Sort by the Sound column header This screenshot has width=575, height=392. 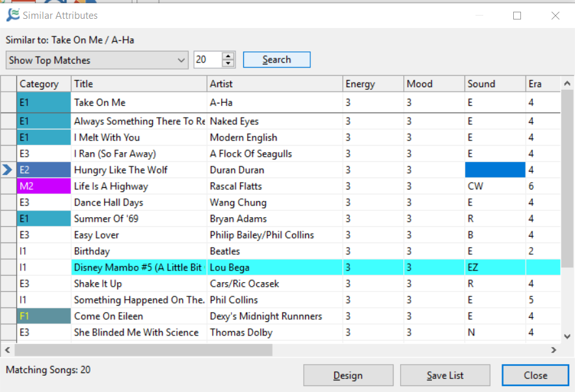(495, 84)
